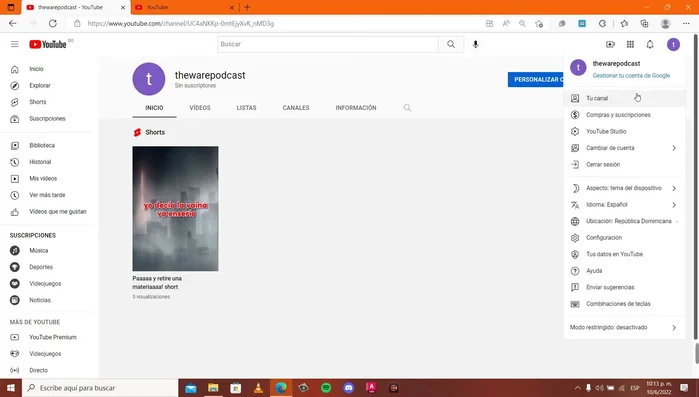Switch to CANALES channel tab

pos(296,108)
